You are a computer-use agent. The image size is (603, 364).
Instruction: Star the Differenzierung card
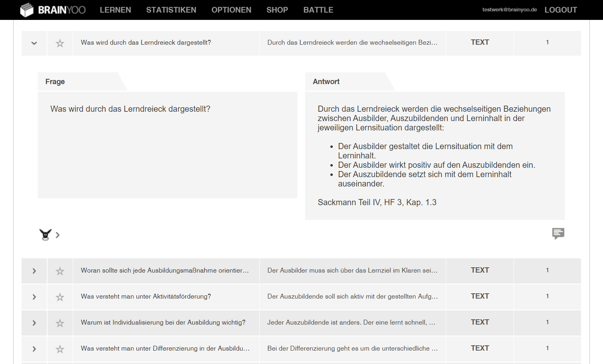pyautogui.click(x=60, y=349)
